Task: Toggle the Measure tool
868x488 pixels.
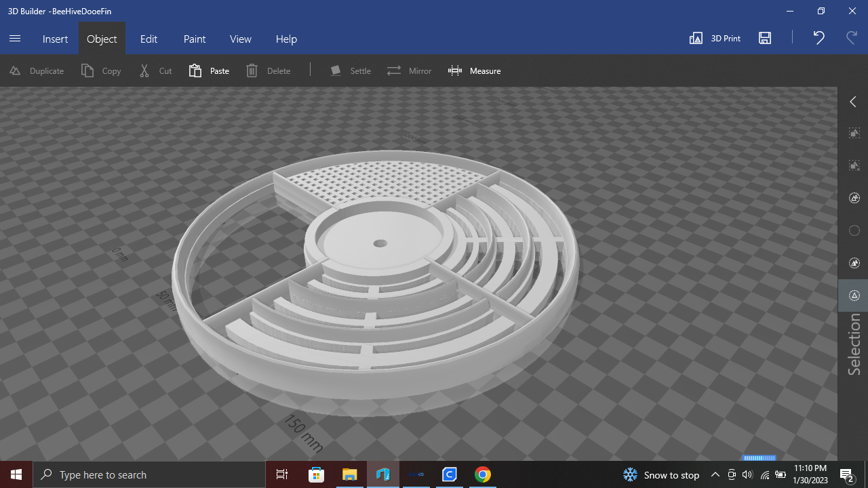Action: coord(474,70)
